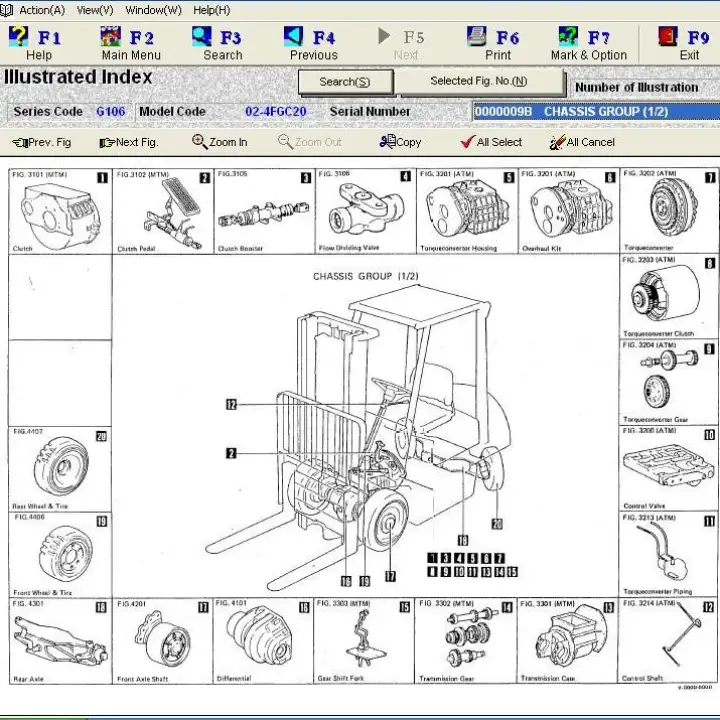
Task: Click the Search(S) button
Action: point(345,82)
